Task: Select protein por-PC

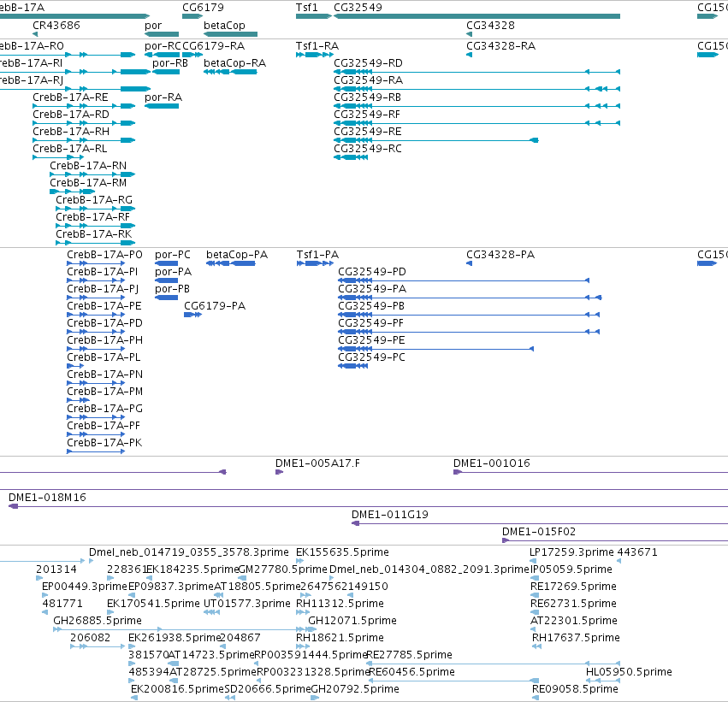Action: click(x=173, y=255)
